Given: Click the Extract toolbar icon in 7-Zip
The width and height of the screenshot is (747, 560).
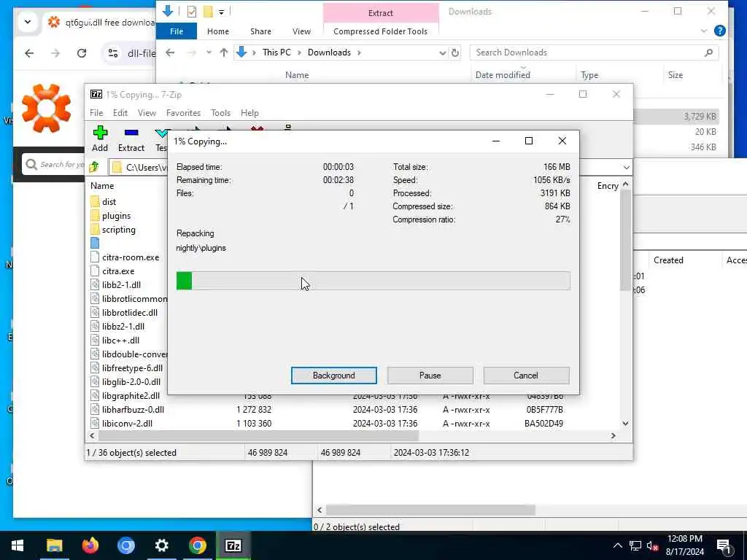Looking at the screenshot, I should pyautogui.click(x=131, y=133).
